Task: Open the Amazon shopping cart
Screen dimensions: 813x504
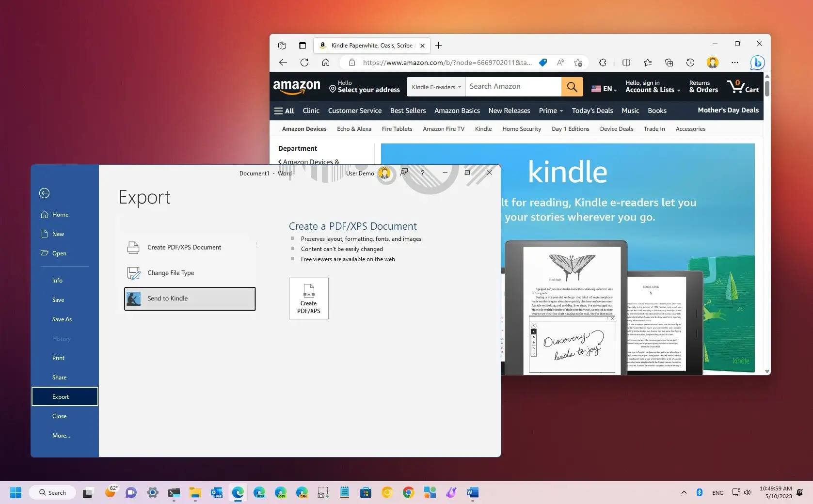Action: [x=742, y=86]
